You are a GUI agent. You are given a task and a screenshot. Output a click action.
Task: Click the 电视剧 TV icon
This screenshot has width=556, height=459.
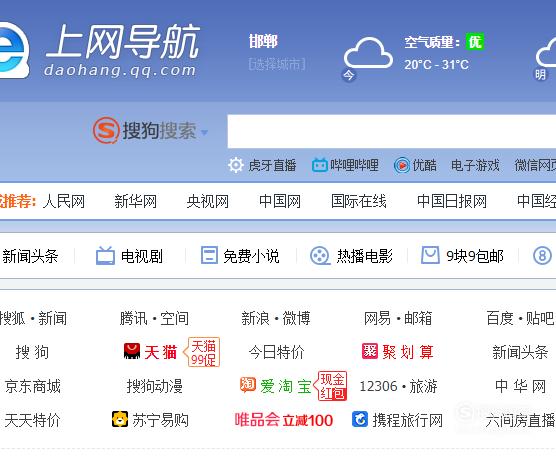[x=105, y=255]
